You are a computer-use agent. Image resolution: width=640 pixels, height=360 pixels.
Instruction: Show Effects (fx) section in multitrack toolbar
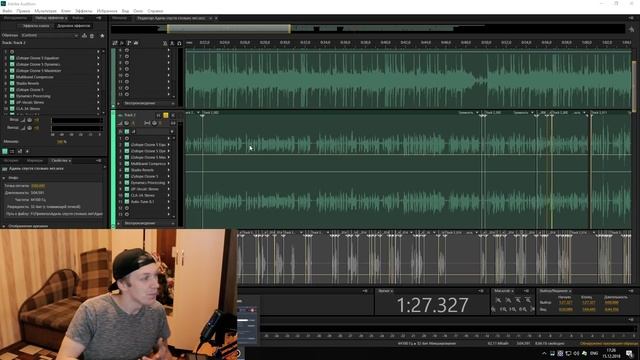(122, 43)
